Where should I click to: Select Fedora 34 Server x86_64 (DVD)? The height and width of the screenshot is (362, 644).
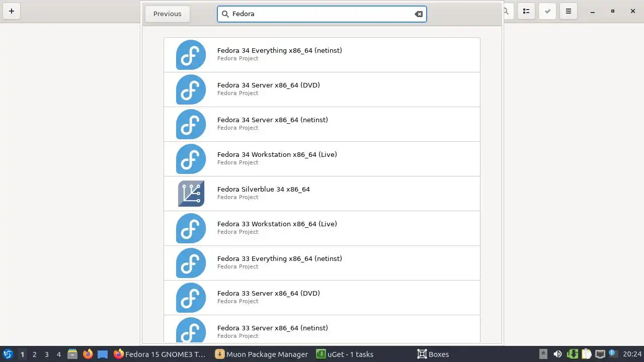(x=322, y=89)
